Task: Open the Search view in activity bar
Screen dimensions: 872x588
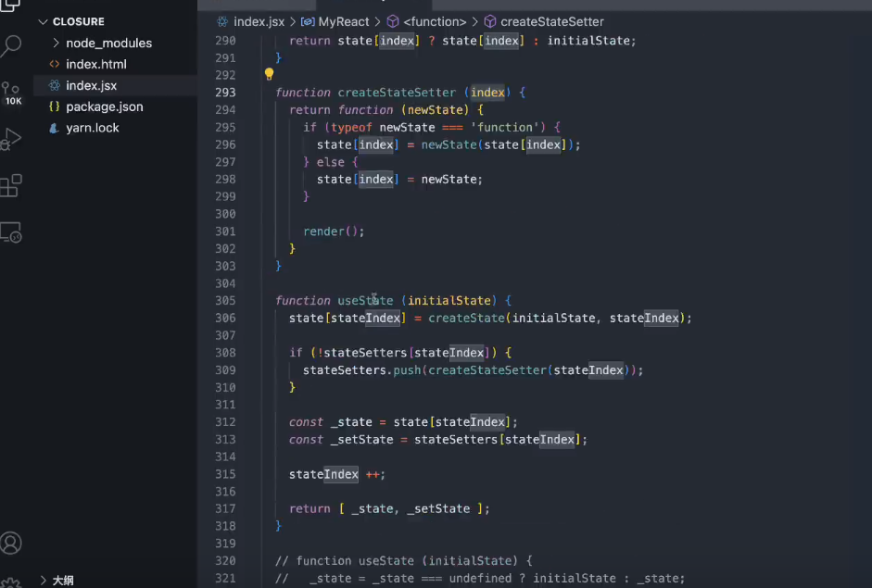Action: click(11, 45)
